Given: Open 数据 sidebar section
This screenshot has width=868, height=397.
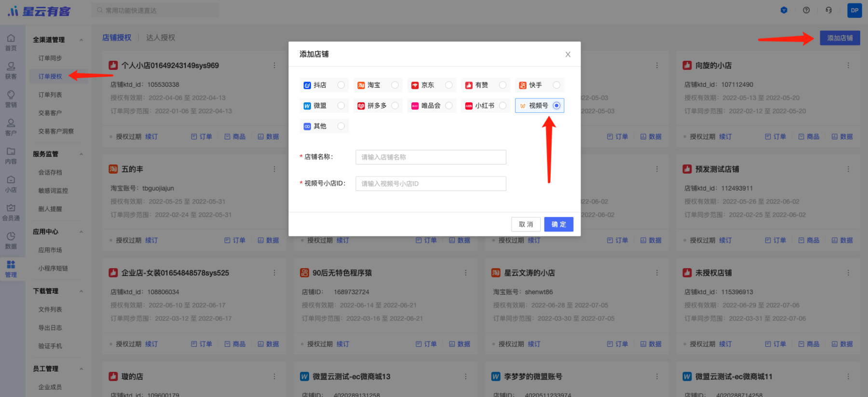Looking at the screenshot, I should click(11, 241).
